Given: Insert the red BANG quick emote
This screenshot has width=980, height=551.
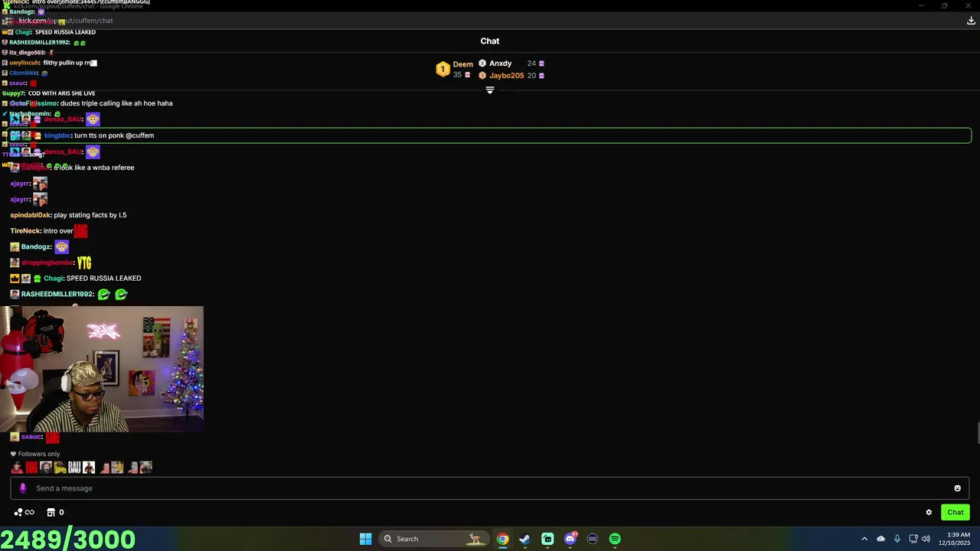Looking at the screenshot, I should 31,468.
